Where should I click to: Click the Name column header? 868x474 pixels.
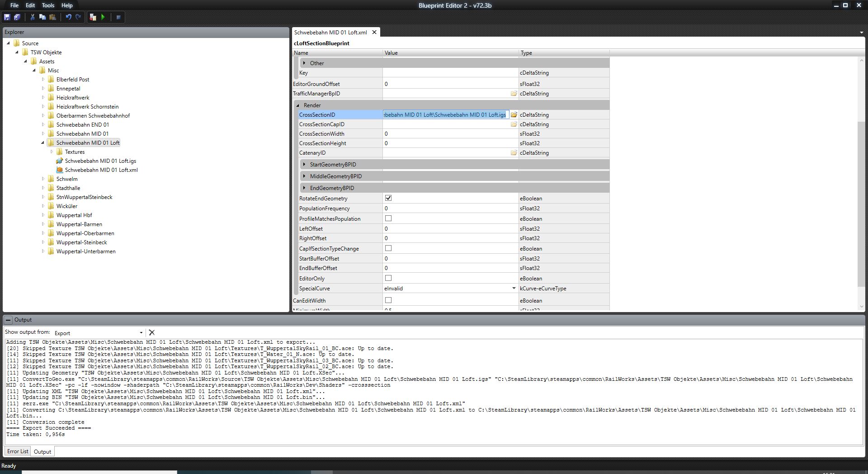click(337, 53)
